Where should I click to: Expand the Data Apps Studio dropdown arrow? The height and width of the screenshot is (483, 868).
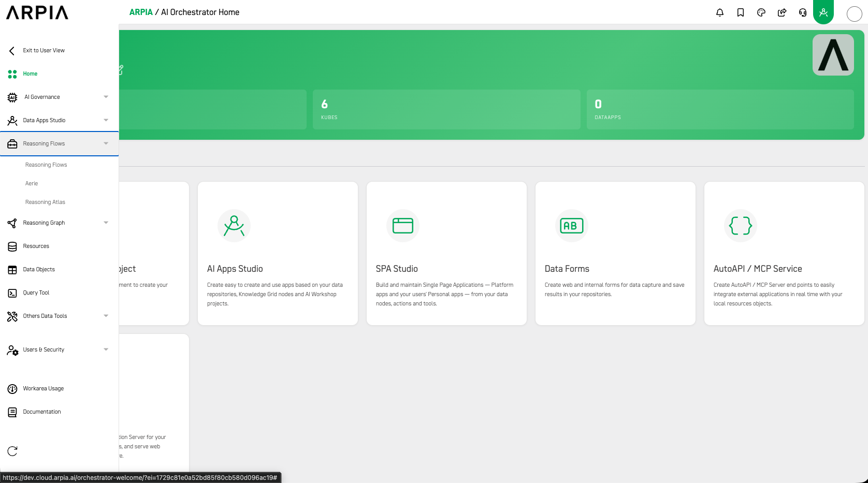[x=106, y=120]
